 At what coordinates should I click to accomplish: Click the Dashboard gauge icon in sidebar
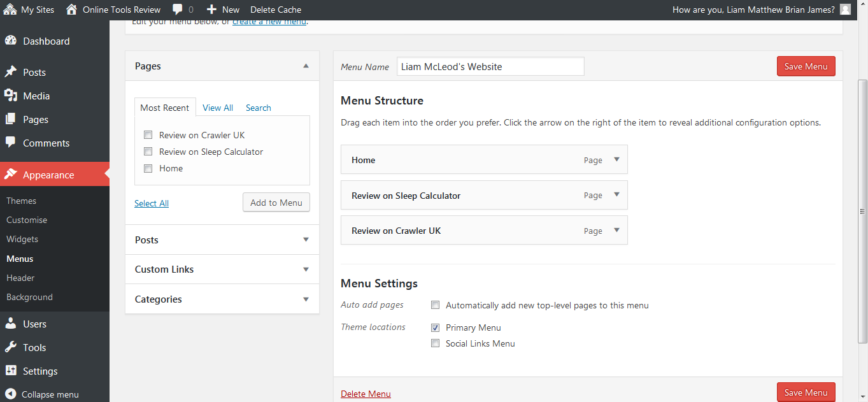point(11,41)
